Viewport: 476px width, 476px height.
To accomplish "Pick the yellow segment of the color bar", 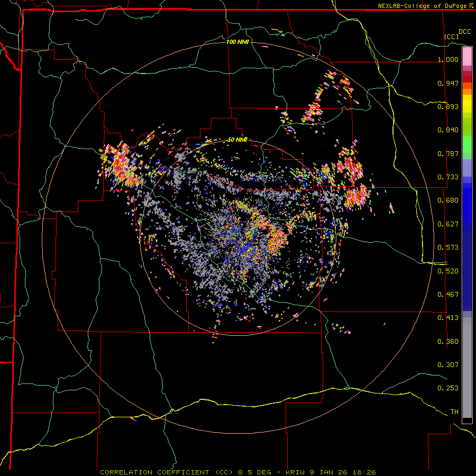I will pos(467,104).
